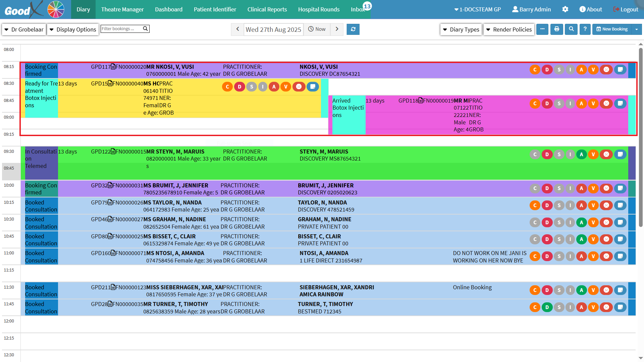The image size is (644, 362).
Task: Click the Logout link
Action: [626, 9]
